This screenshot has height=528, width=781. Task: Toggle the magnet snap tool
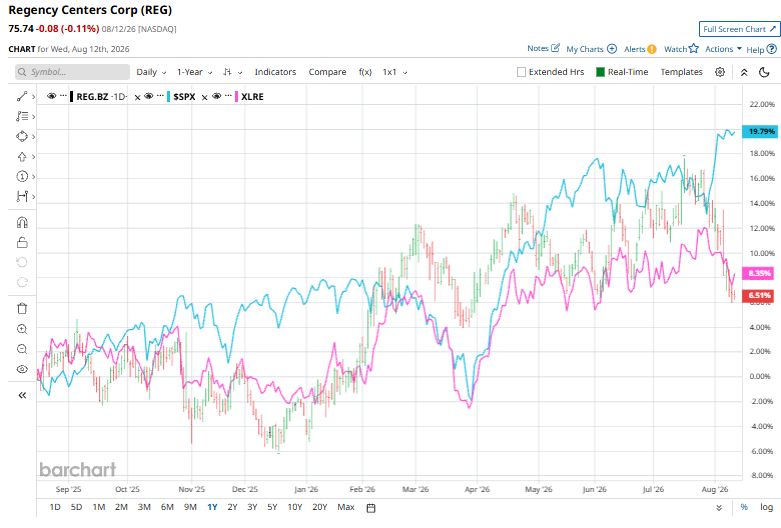(x=22, y=223)
